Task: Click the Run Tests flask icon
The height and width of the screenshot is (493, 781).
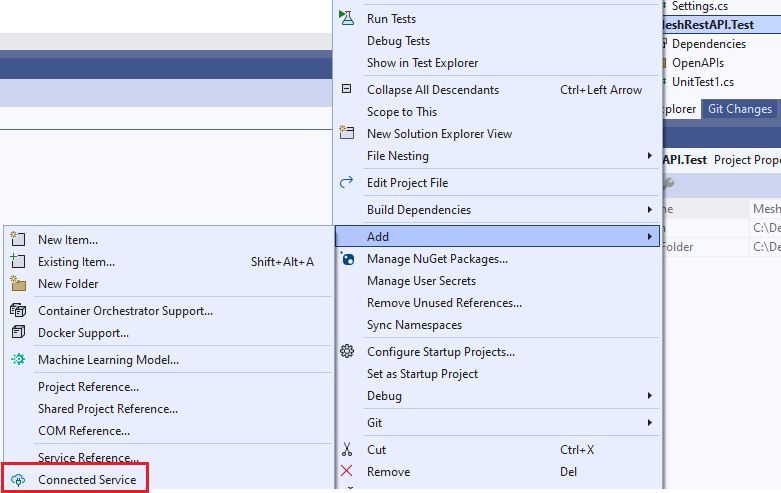Action: 347,18
